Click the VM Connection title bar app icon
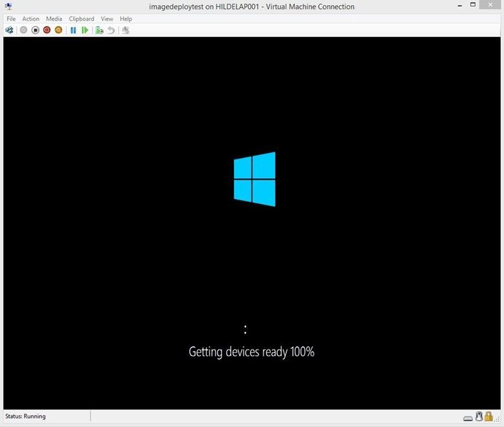This screenshot has width=504, height=427. tap(8, 6)
